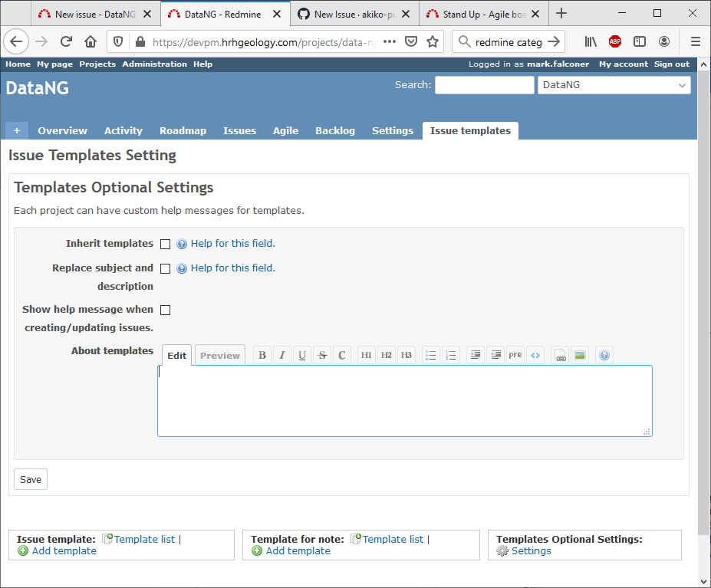Sign out of Redmine
Viewport: 711px width, 588px height.
coord(672,64)
